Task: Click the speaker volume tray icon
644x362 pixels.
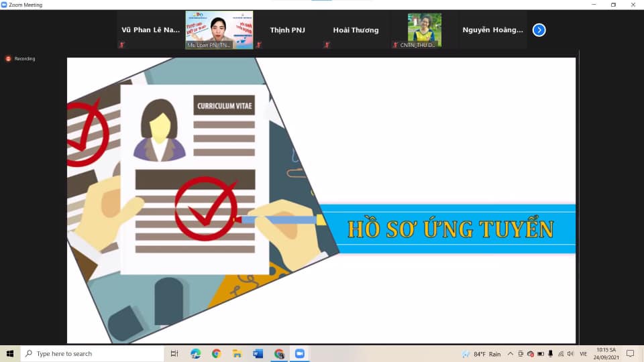Action: point(570,353)
